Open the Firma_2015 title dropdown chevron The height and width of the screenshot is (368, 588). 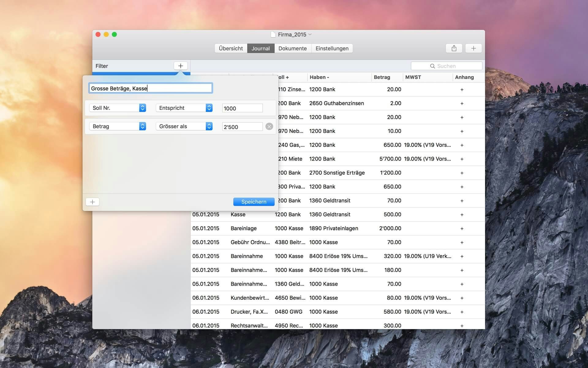310,34
